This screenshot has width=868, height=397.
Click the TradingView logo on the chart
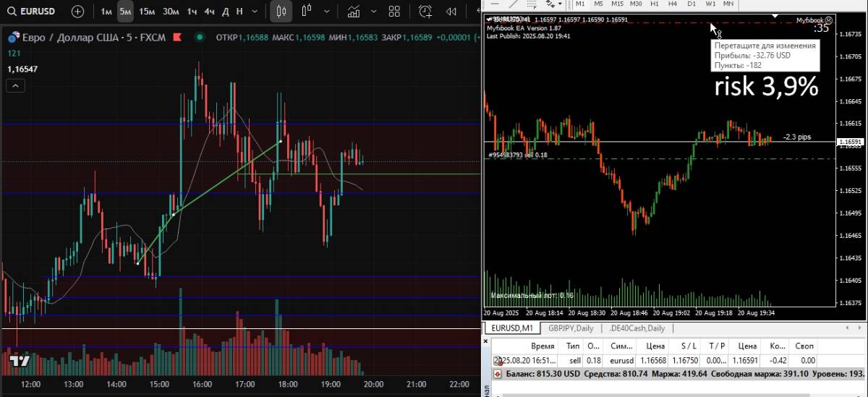pos(20,360)
